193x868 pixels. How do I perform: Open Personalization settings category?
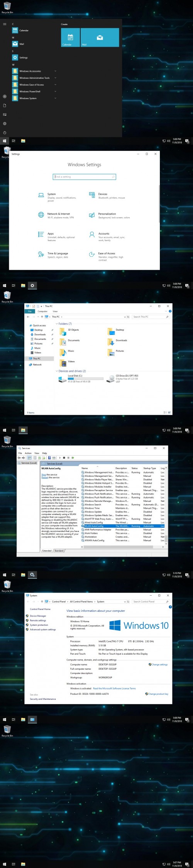(110, 215)
